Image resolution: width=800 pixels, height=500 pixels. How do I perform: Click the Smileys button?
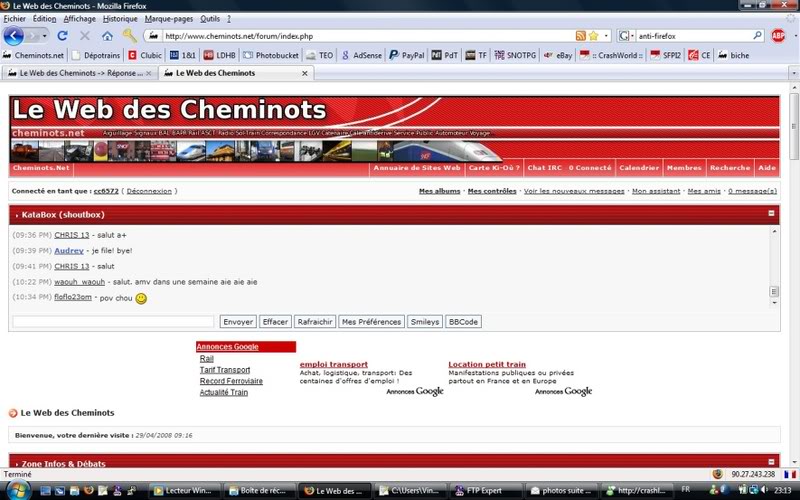(424, 322)
